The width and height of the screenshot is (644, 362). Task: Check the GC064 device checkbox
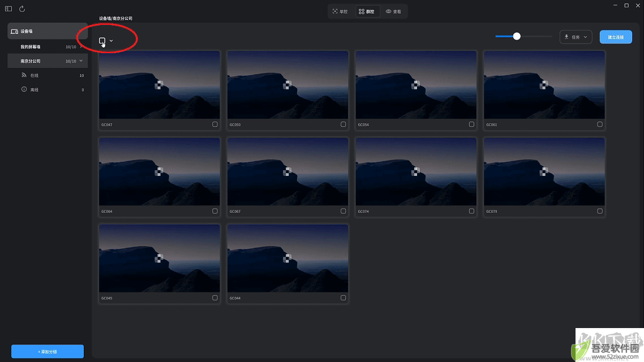[215, 211]
